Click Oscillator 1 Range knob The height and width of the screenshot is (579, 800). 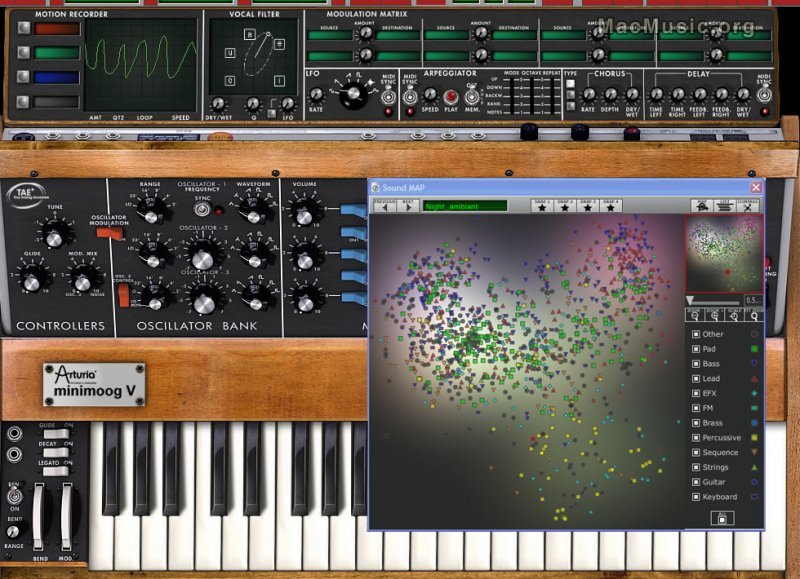pyautogui.click(x=150, y=212)
